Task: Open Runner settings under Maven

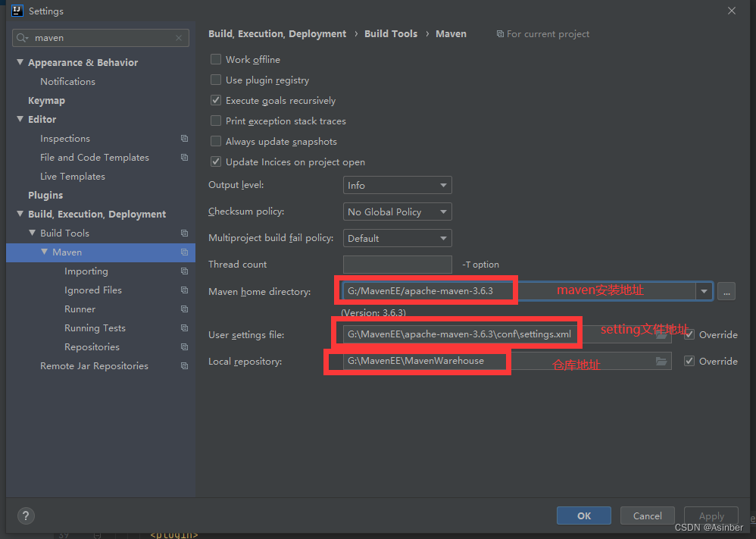Action: [80, 309]
